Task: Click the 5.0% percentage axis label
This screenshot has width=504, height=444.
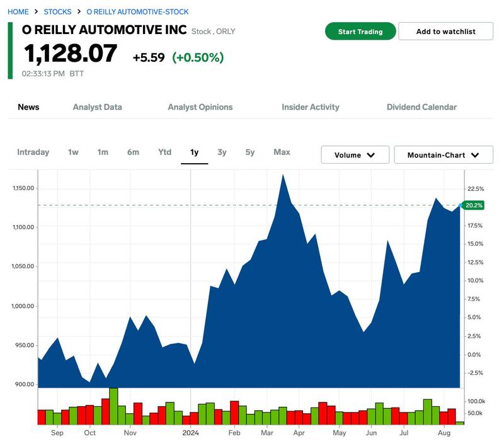Action: click(474, 317)
